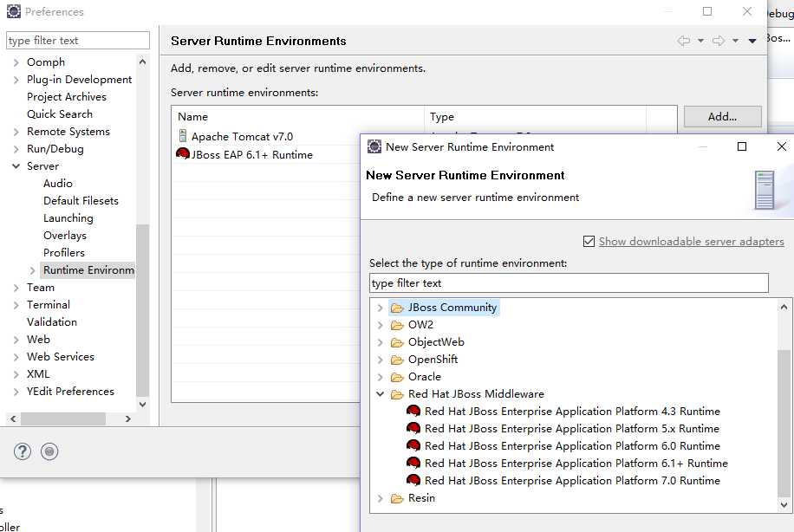Click the back arrow in Preferences header
The image size is (794, 532).
point(684,41)
